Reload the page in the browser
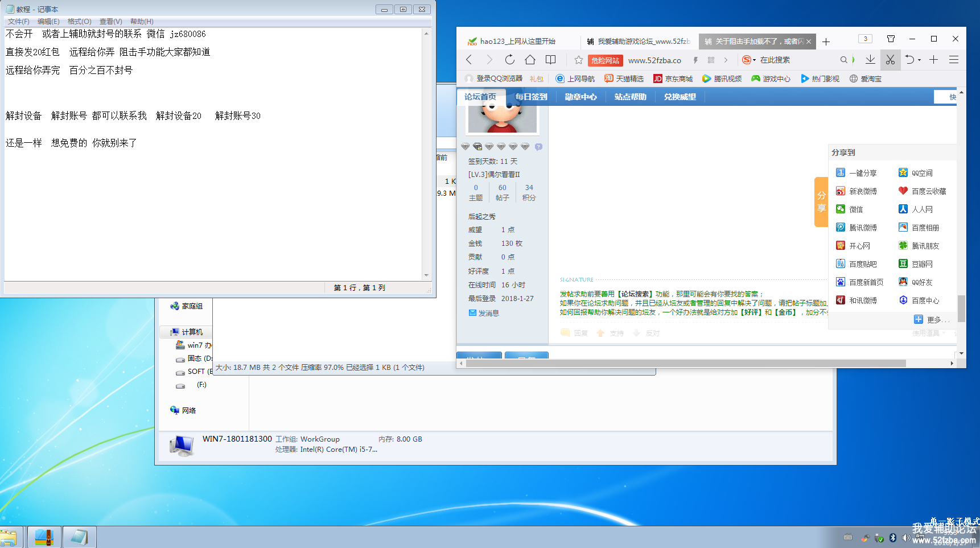This screenshot has width=980, height=548. (x=510, y=60)
